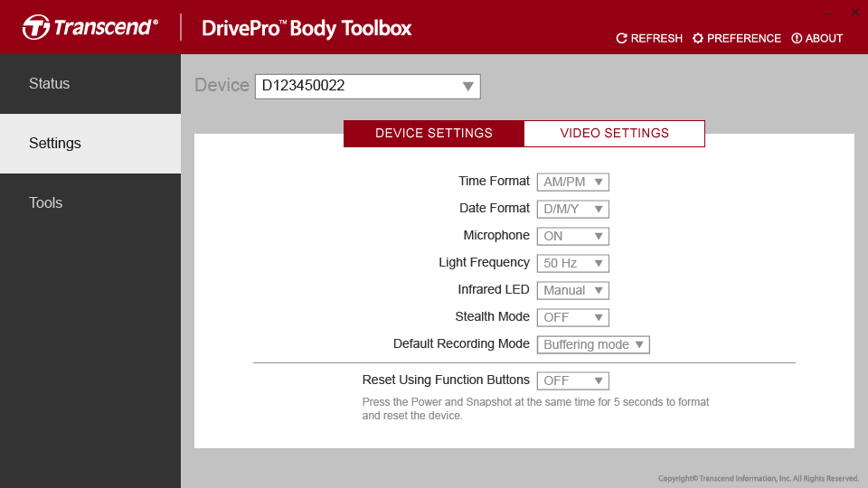Open the Stealth Mode dropdown
This screenshot has height=488, width=868.
tap(573, 317)
